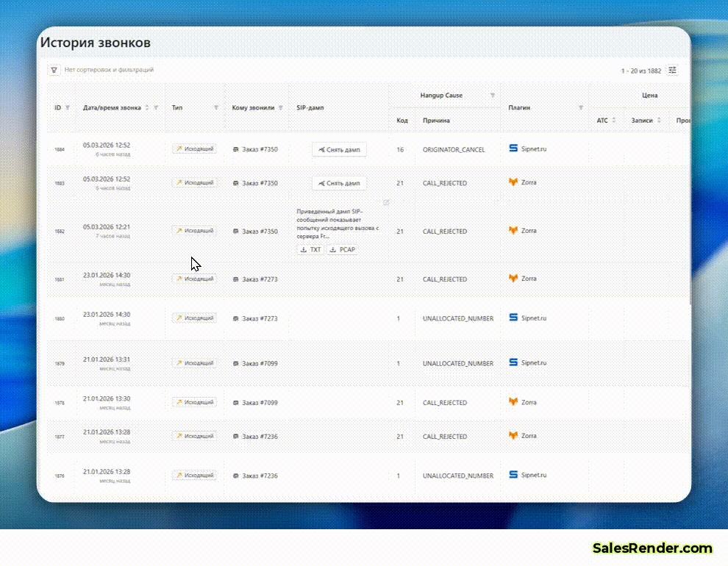Click the История звонков title heading

point(96,43)
